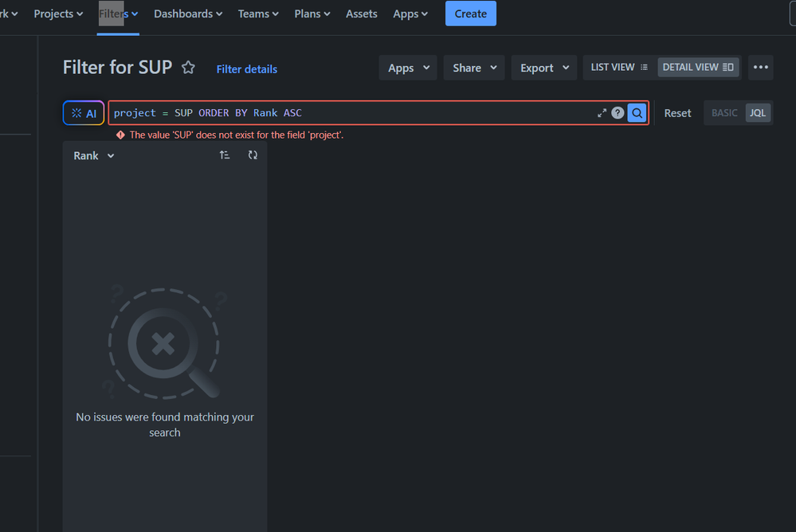
Task: Toggle the sort order icon beside Rank
Action: click(225, 155)
